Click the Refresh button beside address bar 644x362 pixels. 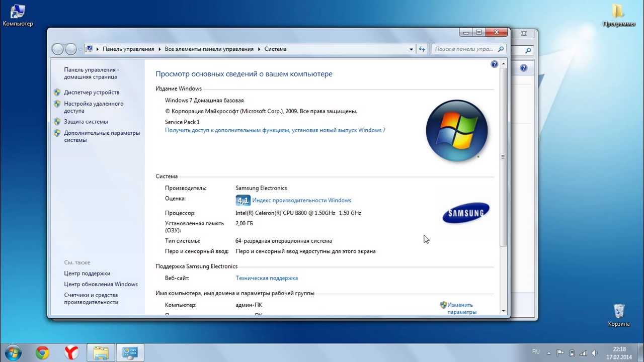pyautogui.click(x=422, y=49)
